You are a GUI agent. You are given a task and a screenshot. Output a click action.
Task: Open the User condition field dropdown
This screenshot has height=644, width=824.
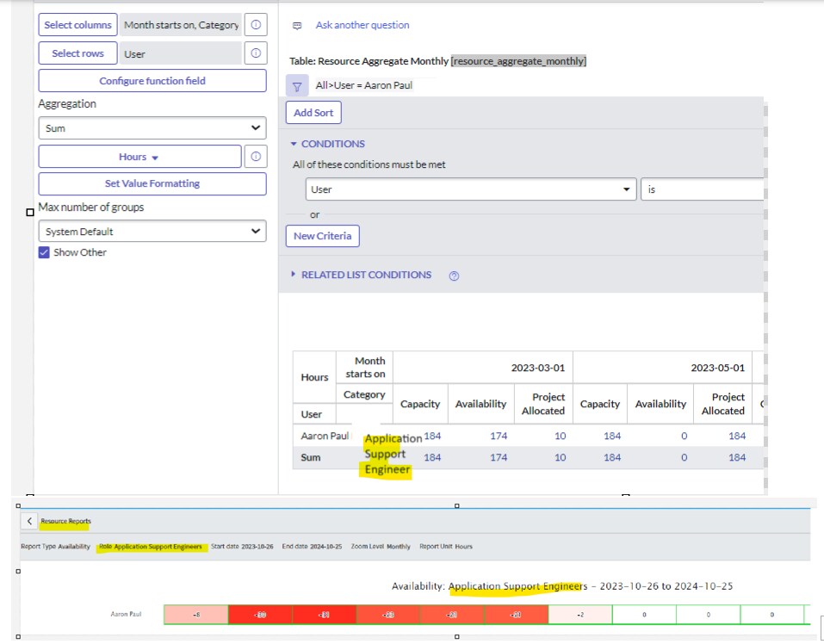[x=471, y=189]
